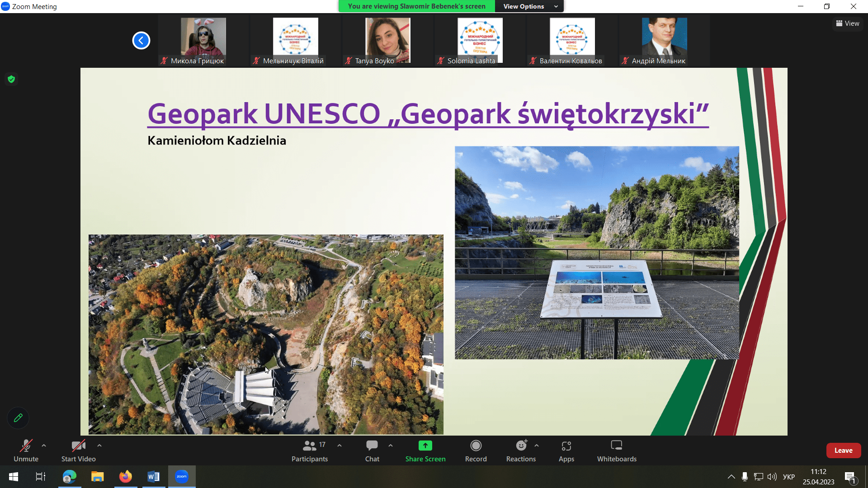Open the Chat panel
This screenshot has width=868, height=488.
tap(372, 450)
